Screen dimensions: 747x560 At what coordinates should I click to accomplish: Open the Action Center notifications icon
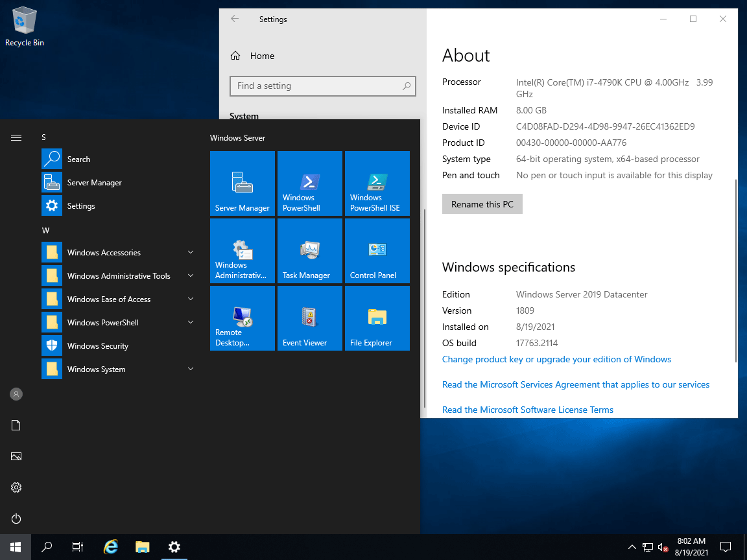pos(726,546)
